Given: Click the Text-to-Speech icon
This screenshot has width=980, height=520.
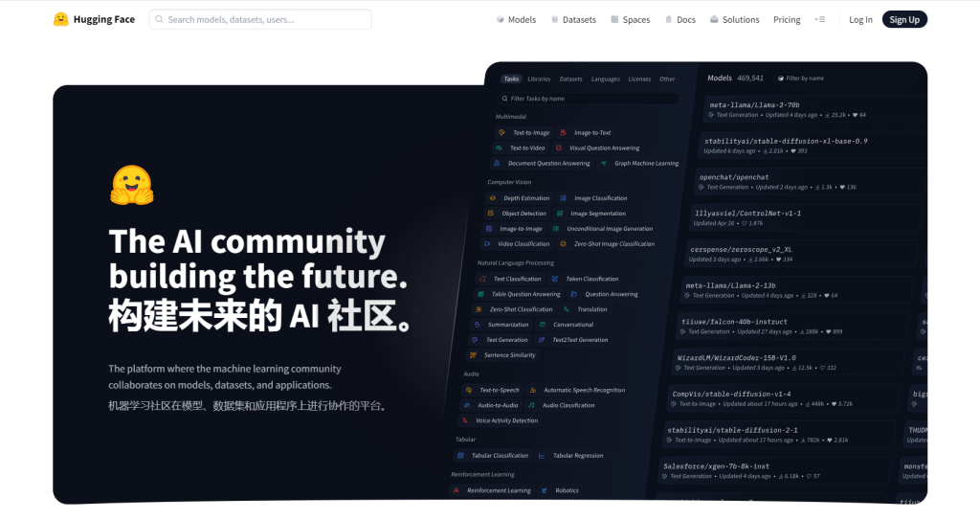Looking at the screenshot, I should tap(469, 391).
